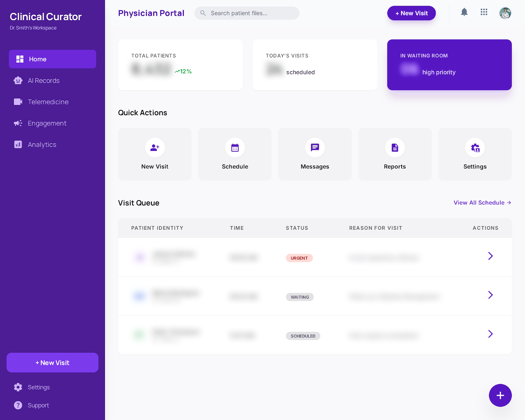
Task: Click the Patient Identity column header
Action: coord(157,228)
